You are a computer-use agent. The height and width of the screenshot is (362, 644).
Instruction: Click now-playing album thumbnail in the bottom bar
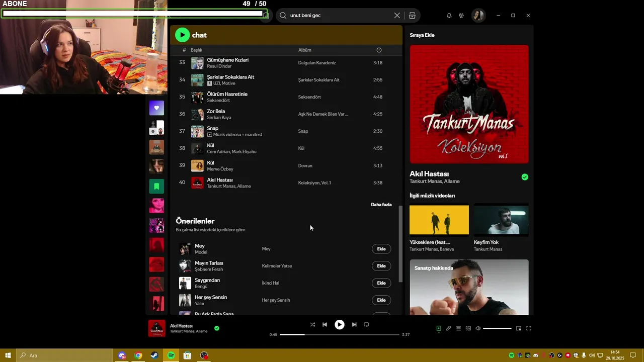coord(156,328)
